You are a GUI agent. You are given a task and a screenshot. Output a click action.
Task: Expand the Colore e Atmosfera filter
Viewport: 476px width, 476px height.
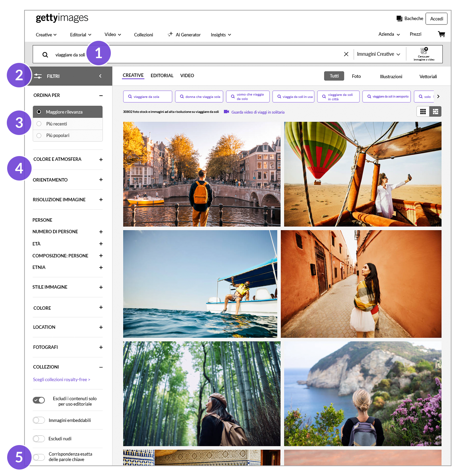coord(101,159)
